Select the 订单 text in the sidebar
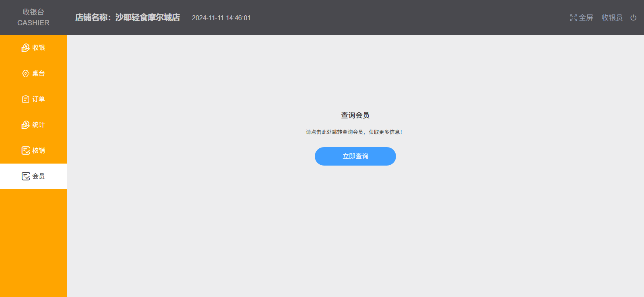This screenshot has height=297, width=644. pyautogui.click(x=39, y=99)
